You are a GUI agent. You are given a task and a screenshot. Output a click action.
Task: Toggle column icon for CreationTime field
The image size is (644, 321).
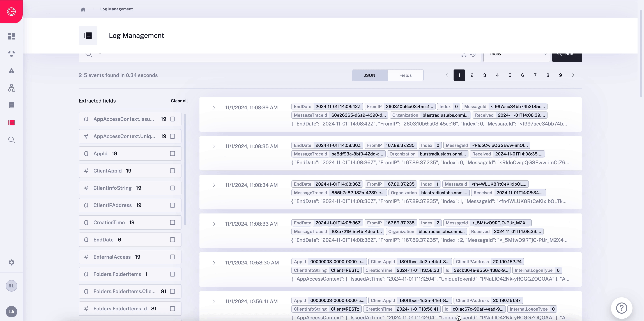click(172, 222)
